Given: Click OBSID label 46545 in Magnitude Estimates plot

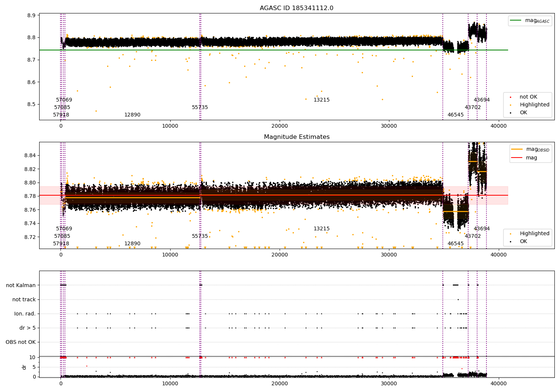Looking at the screenshot, I should click(456, 244).
